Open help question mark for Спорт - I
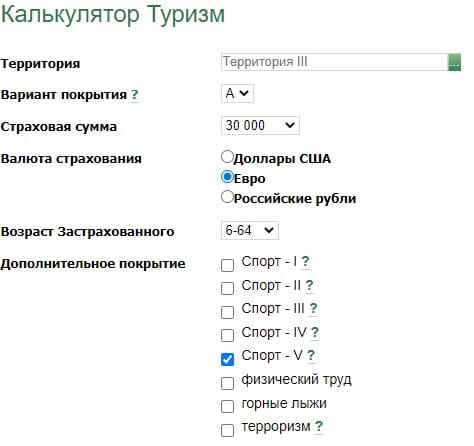 pyautogui.click(x=305, y=262)
